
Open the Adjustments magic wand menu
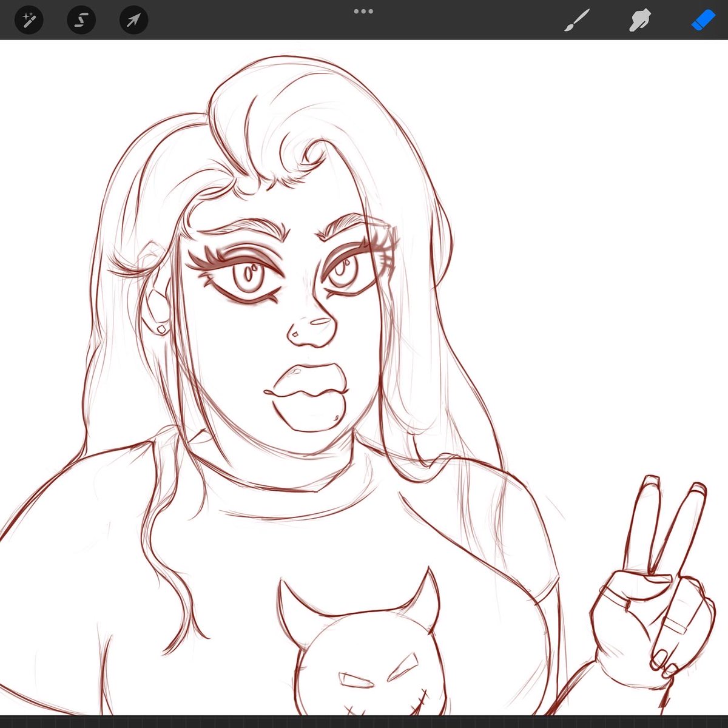29,21
